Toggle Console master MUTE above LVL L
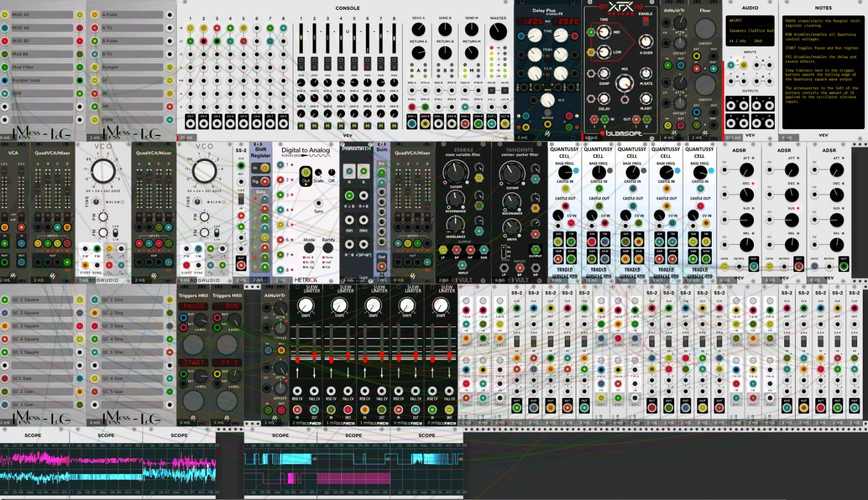 pos(491,91)
